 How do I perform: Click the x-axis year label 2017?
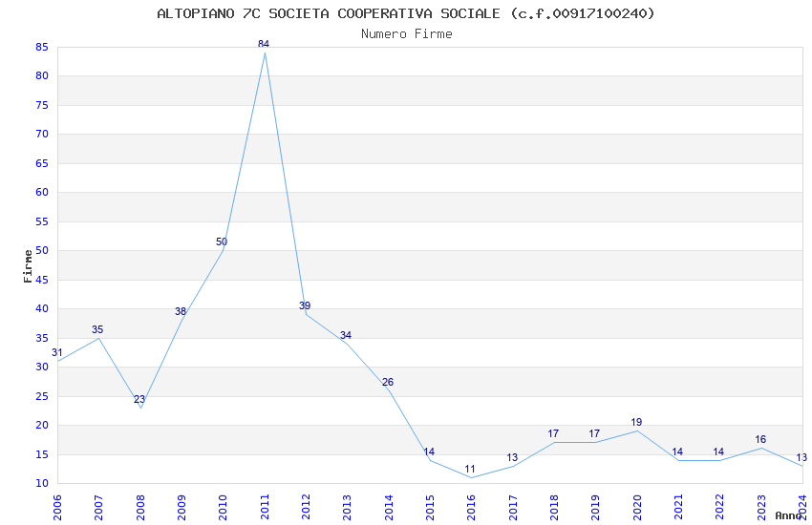point(513,508)
